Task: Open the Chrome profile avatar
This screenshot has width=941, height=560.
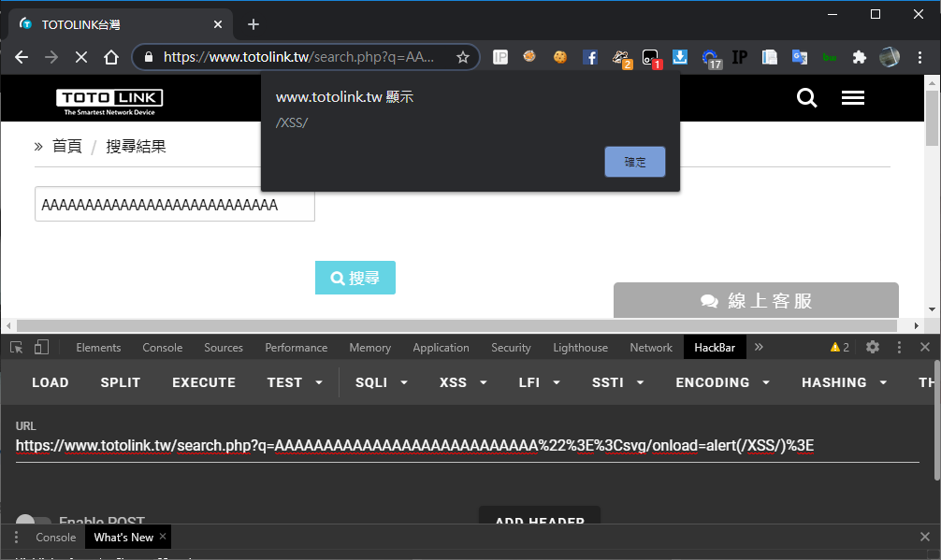Action: tap(890, 57)
